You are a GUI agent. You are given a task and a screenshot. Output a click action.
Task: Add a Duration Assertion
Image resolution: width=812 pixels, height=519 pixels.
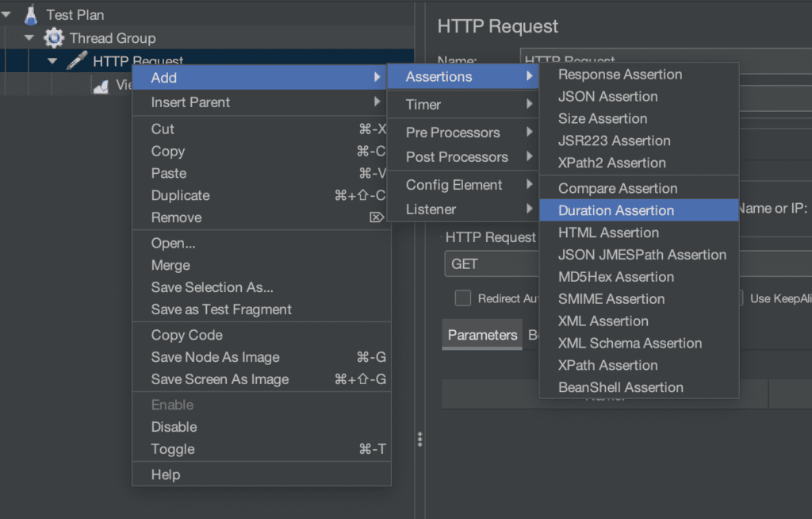tap(639, 210)
